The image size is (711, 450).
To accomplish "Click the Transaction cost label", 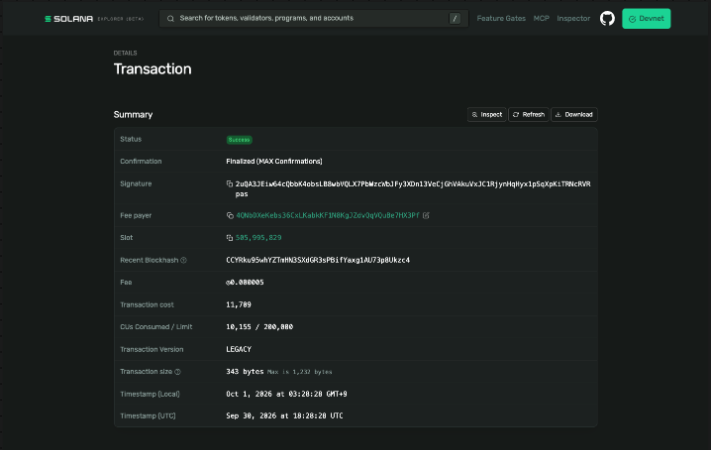I will (146, 305).
